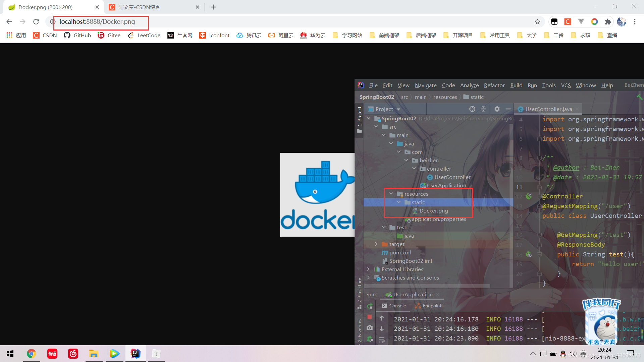Open the CSDN bookmark
644x362 pixels.
(x=45, y=35)
